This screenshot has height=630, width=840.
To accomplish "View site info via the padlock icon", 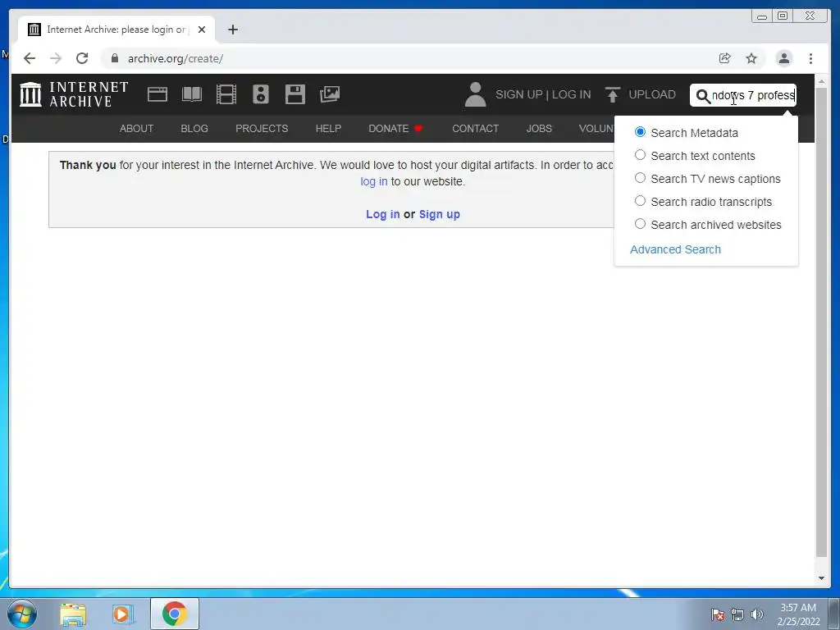I will 115,58.
